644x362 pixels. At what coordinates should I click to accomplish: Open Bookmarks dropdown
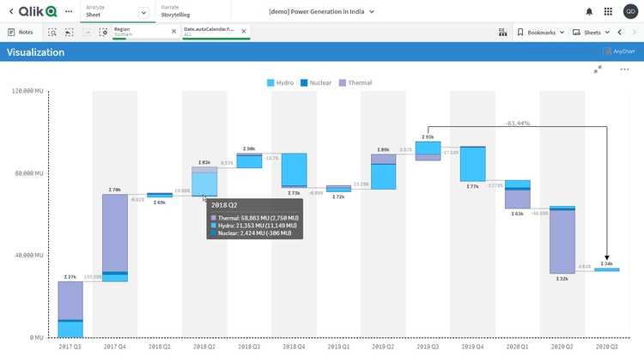pos(541,32)
